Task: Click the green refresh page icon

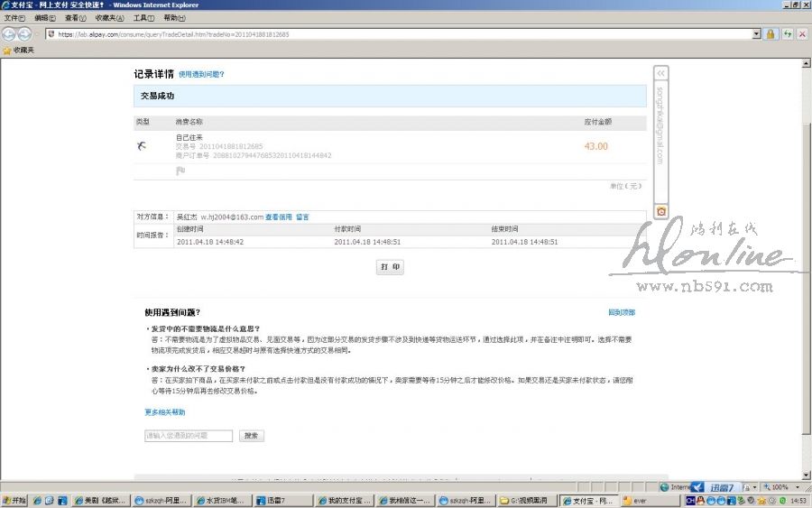Action: [787, 34]
